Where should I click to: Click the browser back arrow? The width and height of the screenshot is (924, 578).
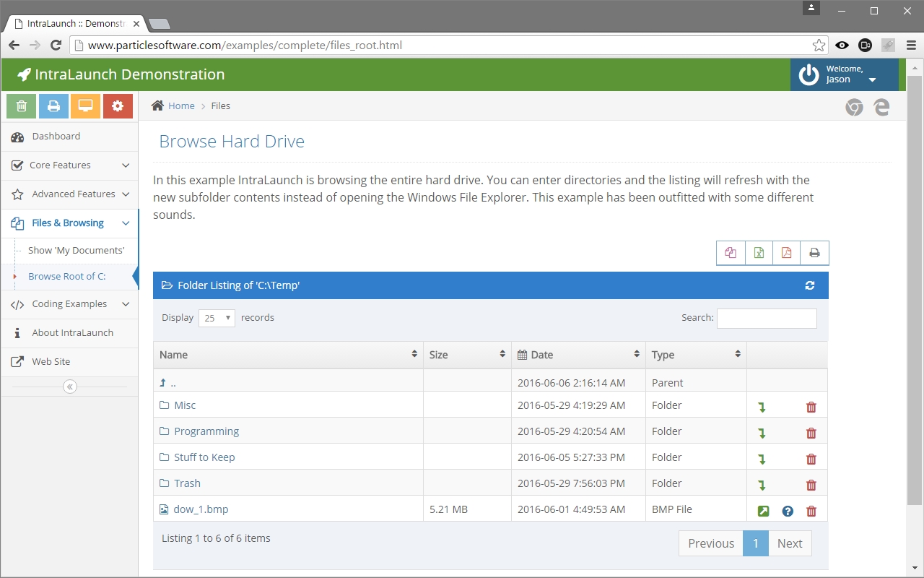(x=14, y=46)
